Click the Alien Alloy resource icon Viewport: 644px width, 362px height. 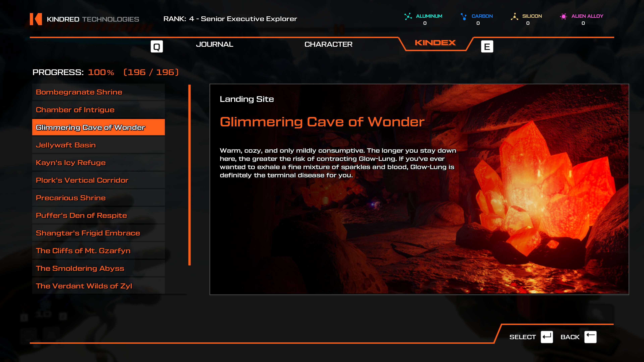pos(563,16)
